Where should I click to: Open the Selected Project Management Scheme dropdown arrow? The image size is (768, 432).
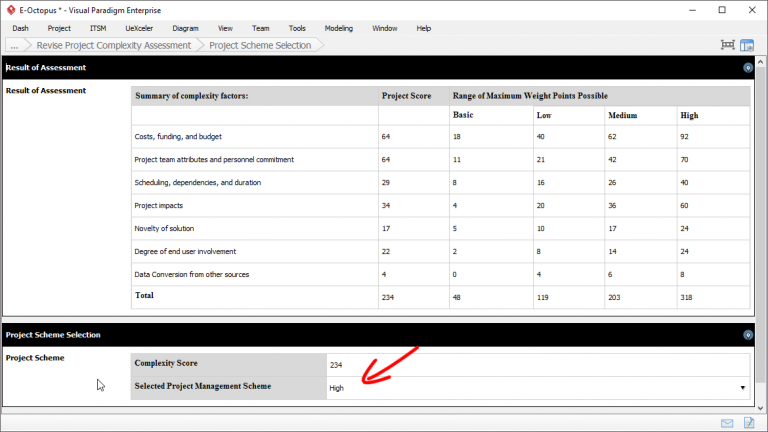(742, 387)
